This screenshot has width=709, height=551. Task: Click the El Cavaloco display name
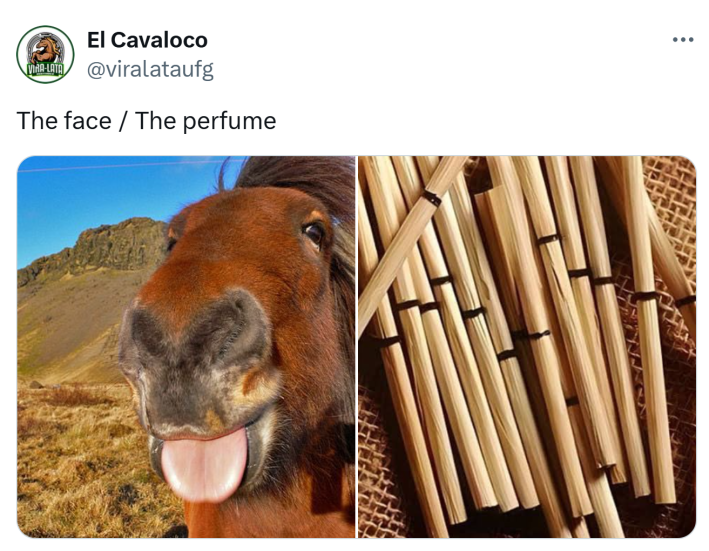coord(147,40)
